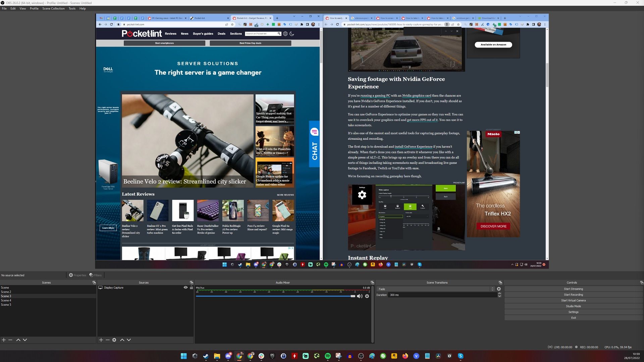This screenshot has height=362, width=644.
Task: Open Spotify from the Windows taskbar
Action: [x=328, y=356]
